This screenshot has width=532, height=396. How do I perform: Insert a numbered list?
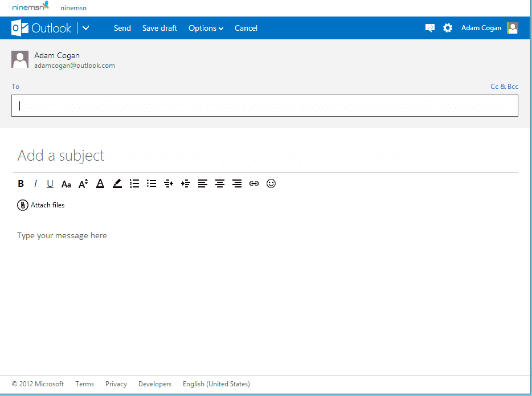pos(134,183)
